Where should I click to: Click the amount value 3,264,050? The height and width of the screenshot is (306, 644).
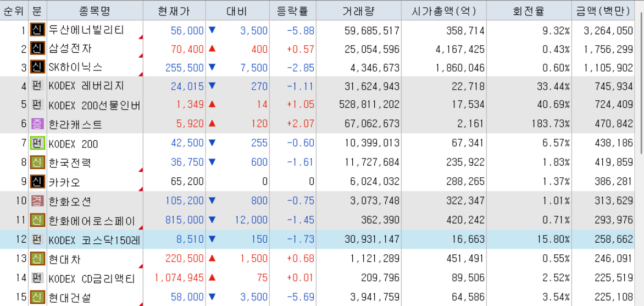(609, 30)
